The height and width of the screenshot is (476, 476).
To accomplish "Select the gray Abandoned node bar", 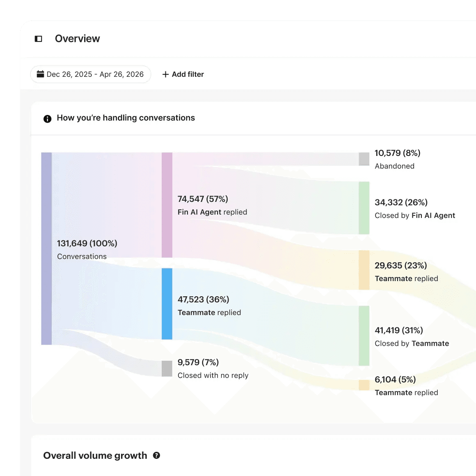I will (x=364, y=159).
